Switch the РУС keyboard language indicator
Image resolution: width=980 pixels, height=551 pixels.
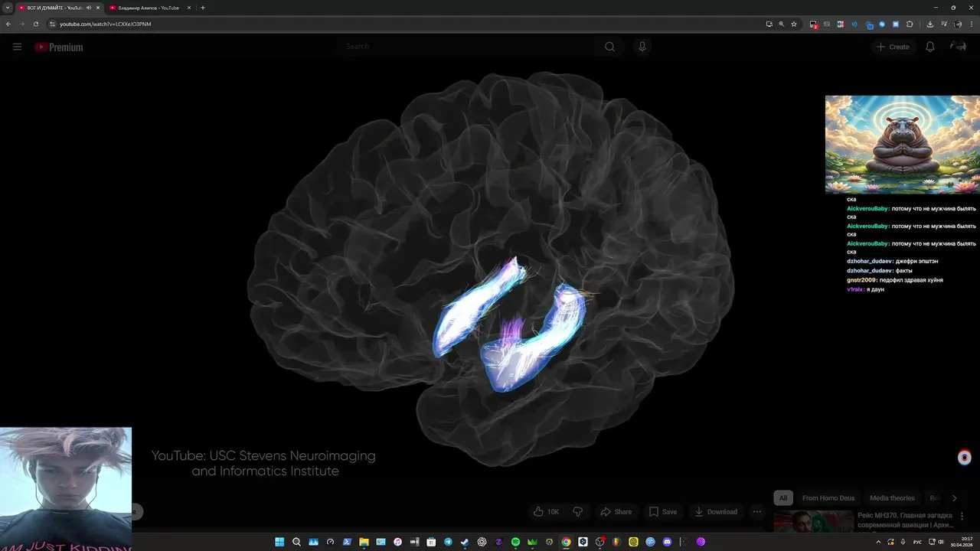point(917,542)
